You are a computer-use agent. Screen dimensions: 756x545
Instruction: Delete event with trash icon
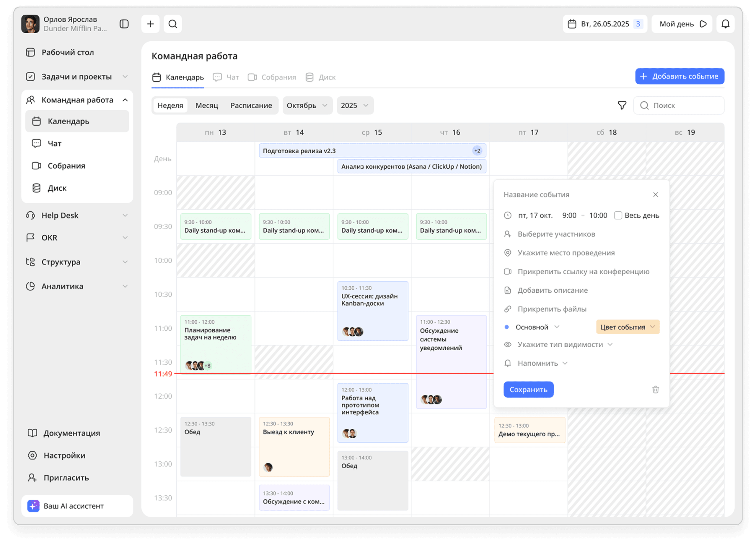coord(655,390)
